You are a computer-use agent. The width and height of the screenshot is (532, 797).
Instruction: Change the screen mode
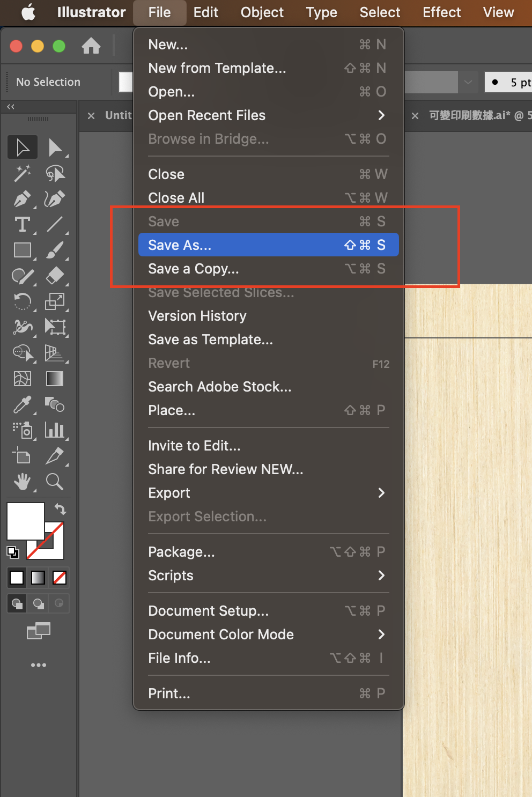point(39,631)
